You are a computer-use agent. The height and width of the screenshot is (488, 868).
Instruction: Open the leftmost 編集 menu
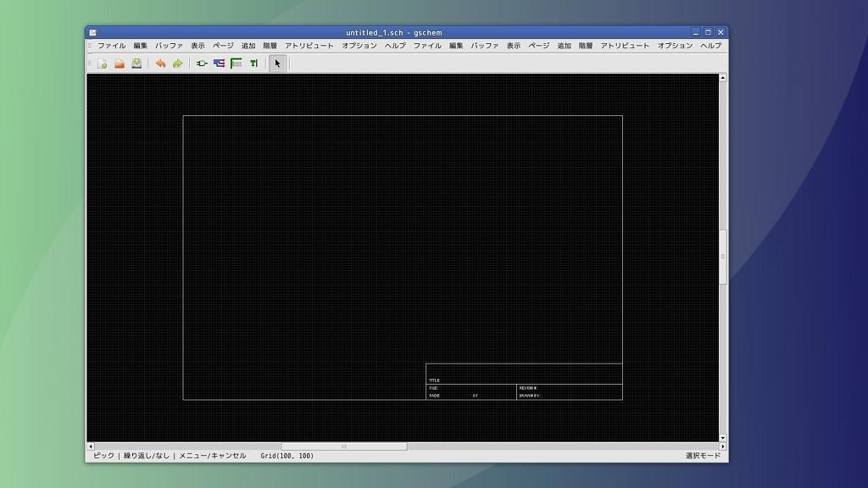coord(140,46)
